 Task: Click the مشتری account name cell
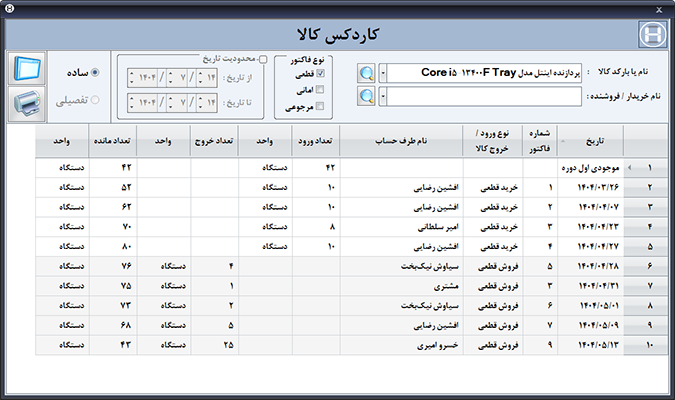(402, 286)
